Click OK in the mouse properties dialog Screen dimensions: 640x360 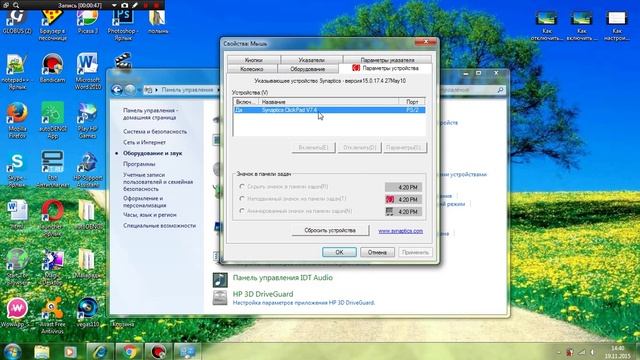[339, 252]
